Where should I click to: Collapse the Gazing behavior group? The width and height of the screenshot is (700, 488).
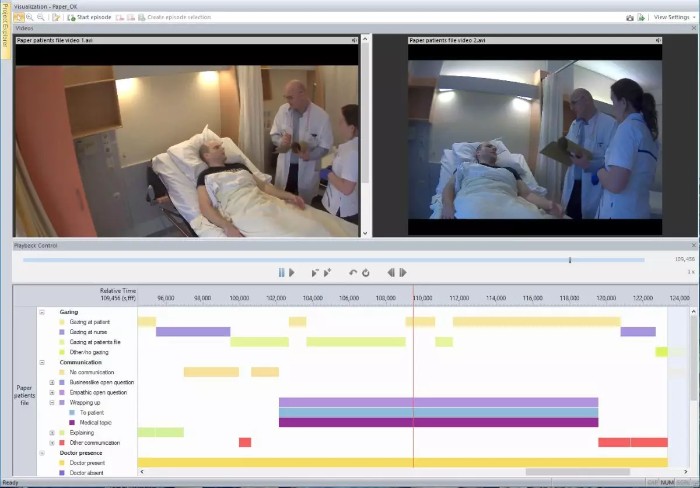(x=42, y=312)
